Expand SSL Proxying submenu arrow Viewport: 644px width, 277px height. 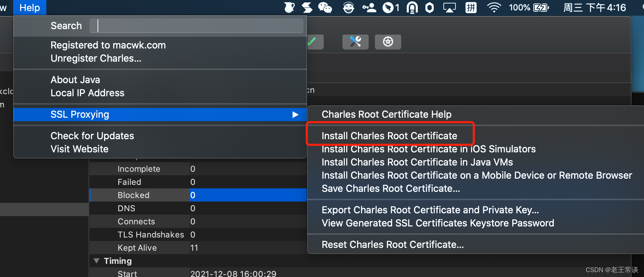pos(295,115)
